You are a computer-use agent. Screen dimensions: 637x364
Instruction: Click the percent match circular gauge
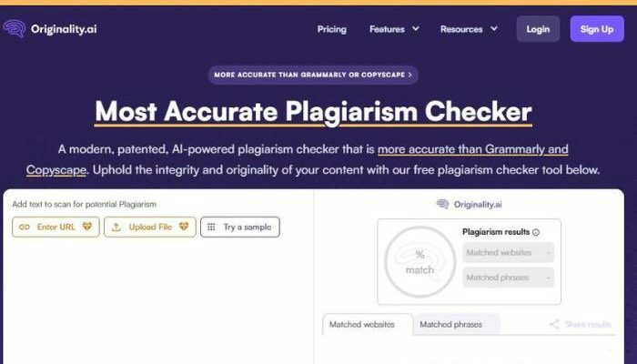(420, 262)
